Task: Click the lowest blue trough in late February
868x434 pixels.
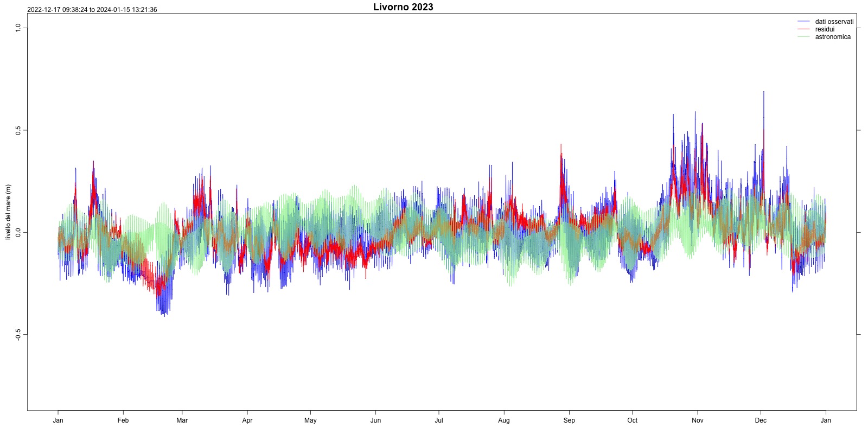Action: pos(164,315)
